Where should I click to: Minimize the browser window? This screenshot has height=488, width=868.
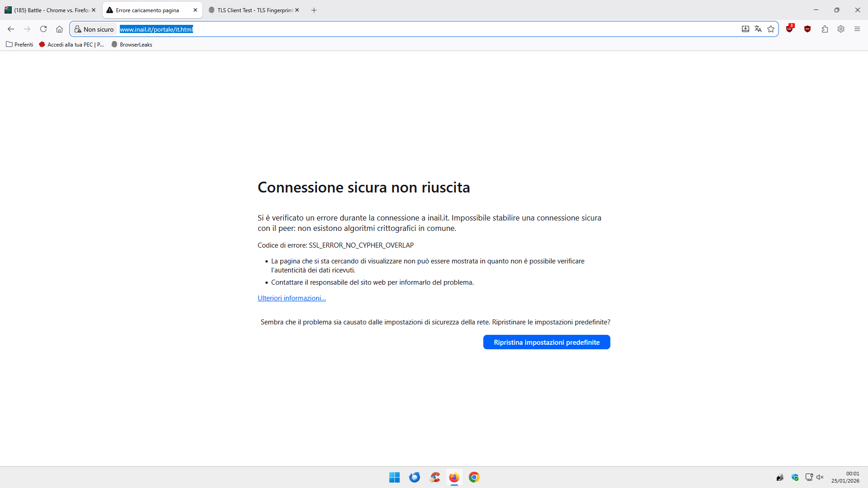(x=816, y=10)
